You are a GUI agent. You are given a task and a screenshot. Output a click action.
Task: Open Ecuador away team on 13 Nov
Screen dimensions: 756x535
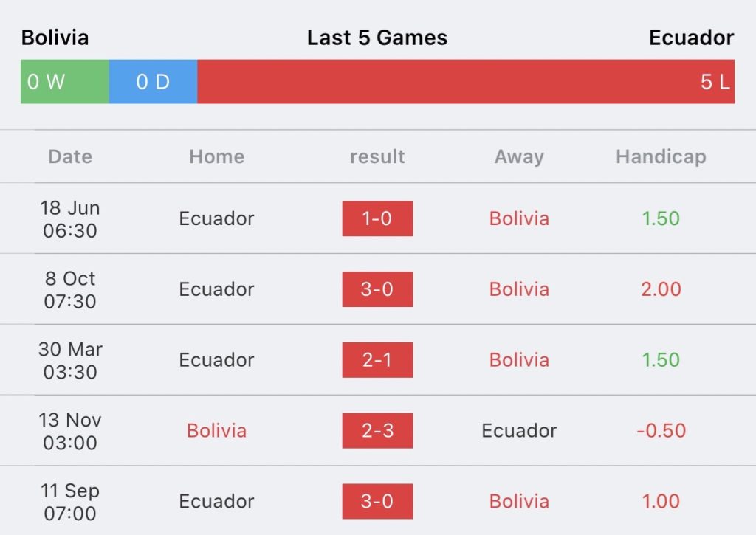click(x=519, y=430)
